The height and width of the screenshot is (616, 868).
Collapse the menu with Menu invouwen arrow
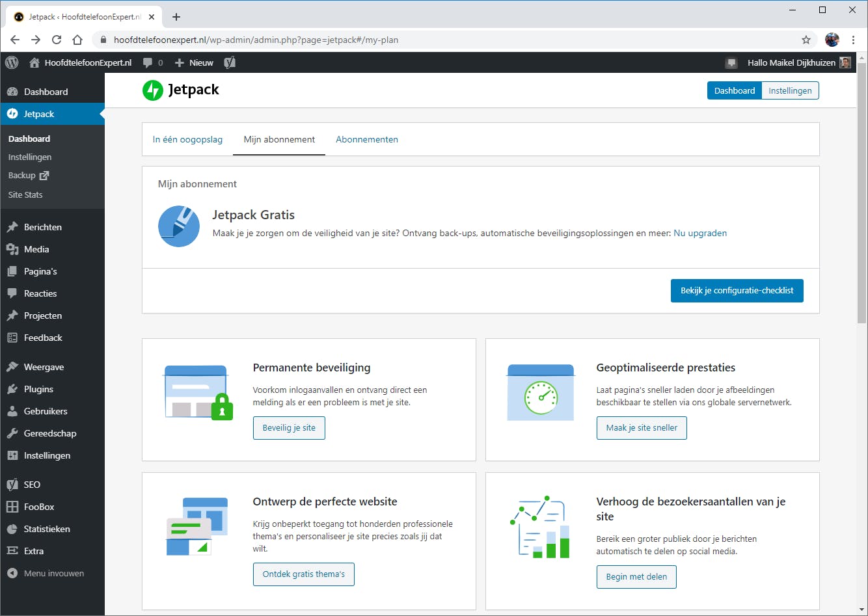click(x=12, y=573)
